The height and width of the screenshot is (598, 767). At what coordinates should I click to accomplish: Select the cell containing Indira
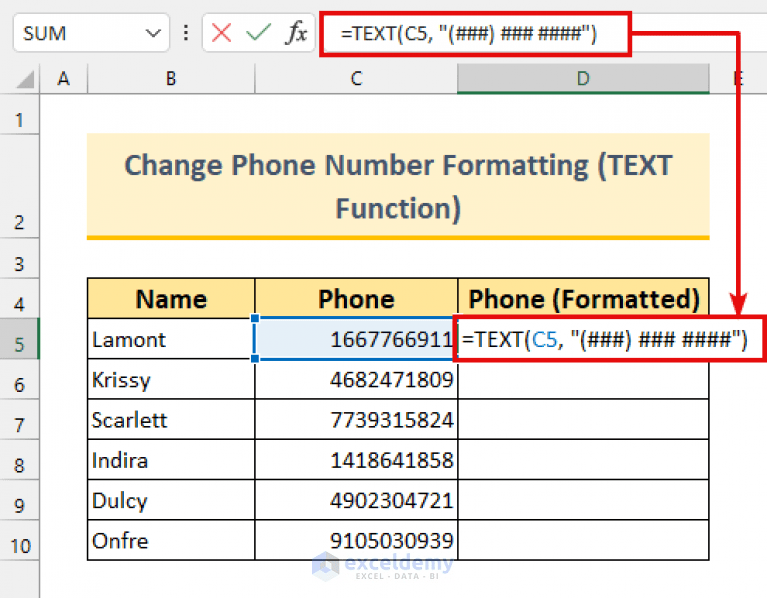coord(171,459)
